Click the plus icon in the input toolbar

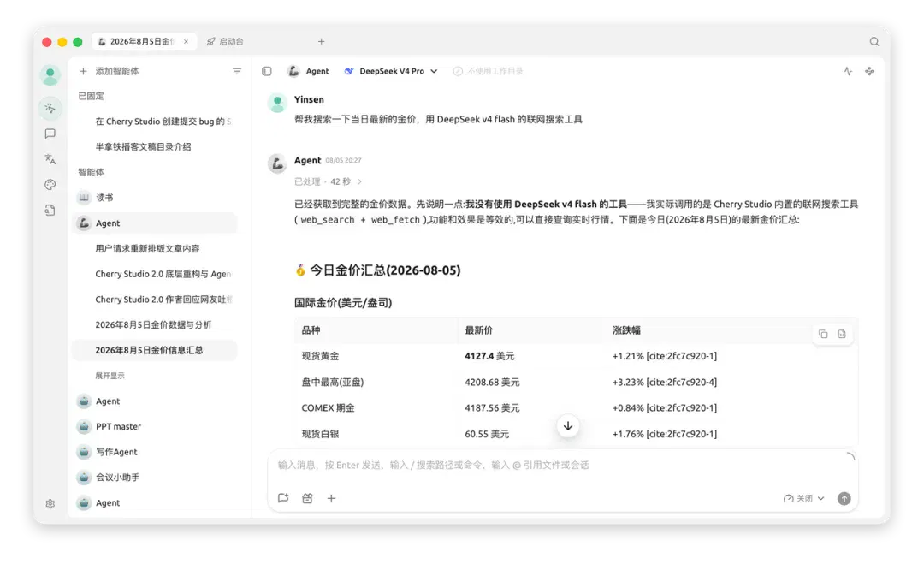point(332,499)
